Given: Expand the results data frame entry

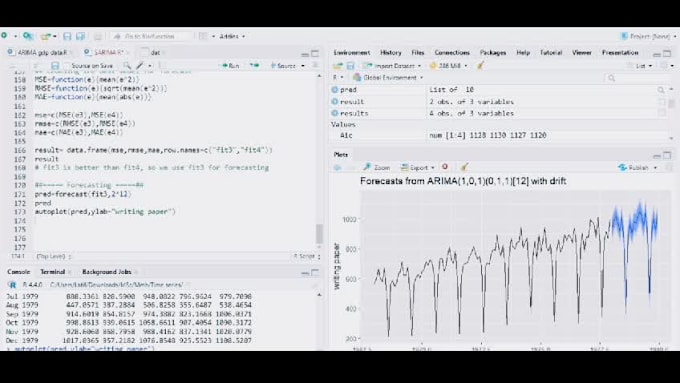Looking at the screenshot, I should [335, 113].
